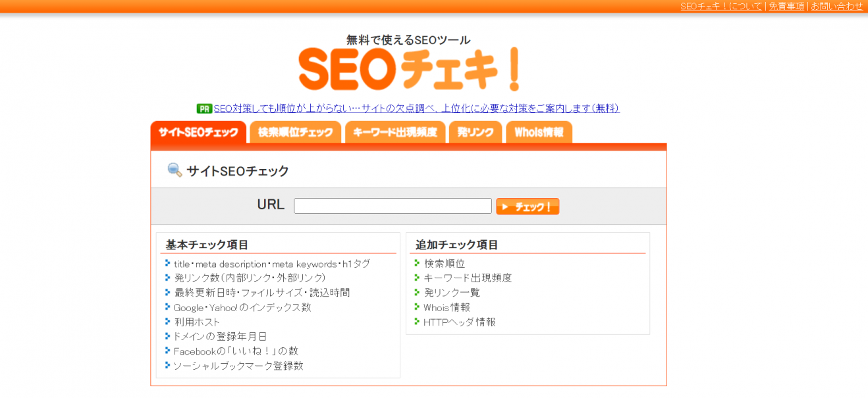Select the 発リンク tab
Screen dimensions: 868x398
(475, 132)
